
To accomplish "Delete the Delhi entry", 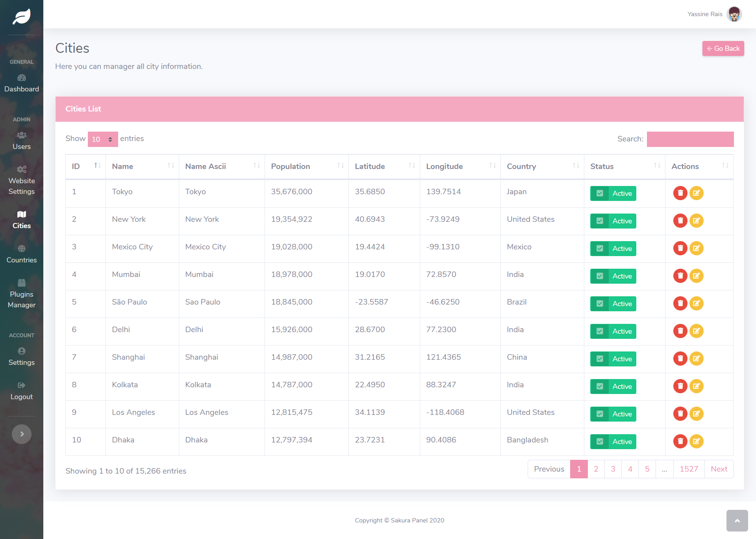I will pos(680,331).
